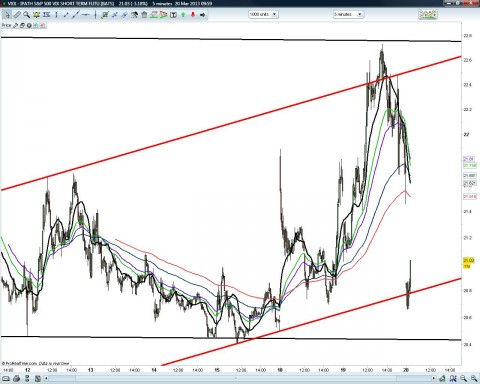Click the trash bin delete-objects icon
The width and height of the screenshot is (480, 384).
(144, 15)
